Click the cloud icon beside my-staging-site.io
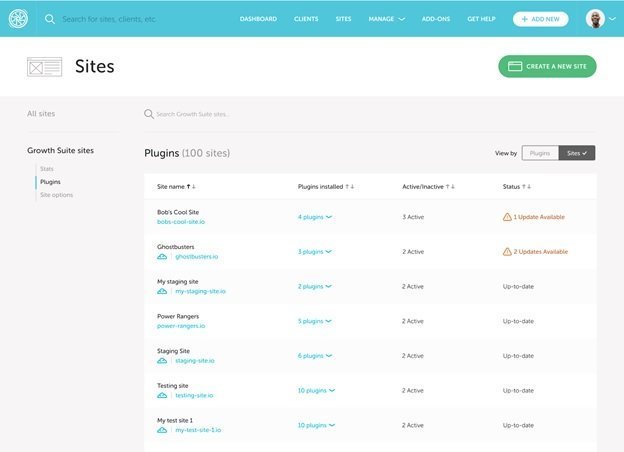 (162, 291)
